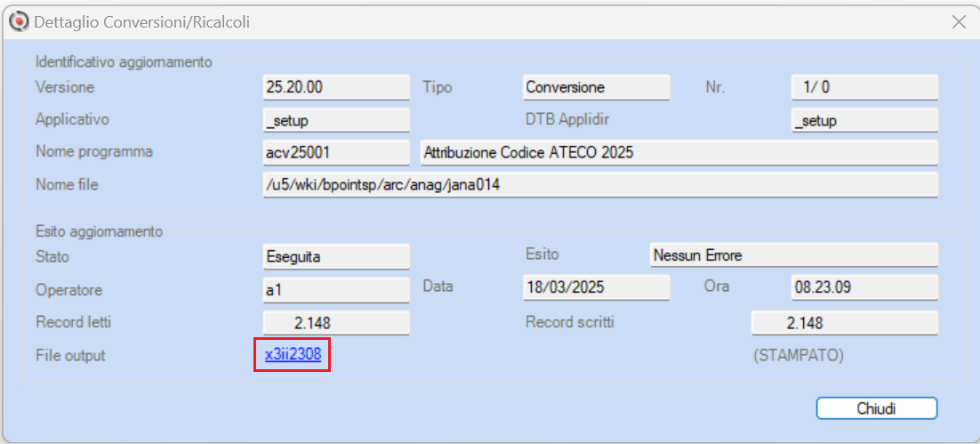Select the Applicativo field with _setup
The width and height of the screenshot is (980, 444).
(x=336, y=120)
